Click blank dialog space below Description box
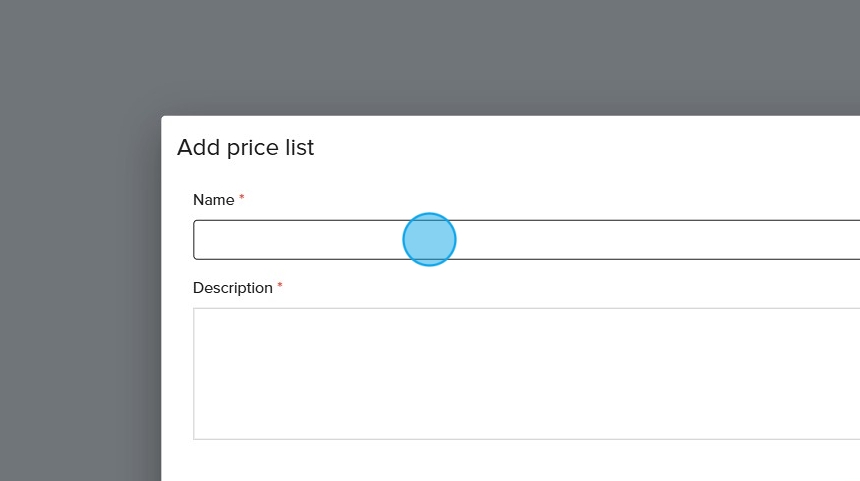This screenshot has width=860, height=481. pyautogui.click(x=500, y=462)
